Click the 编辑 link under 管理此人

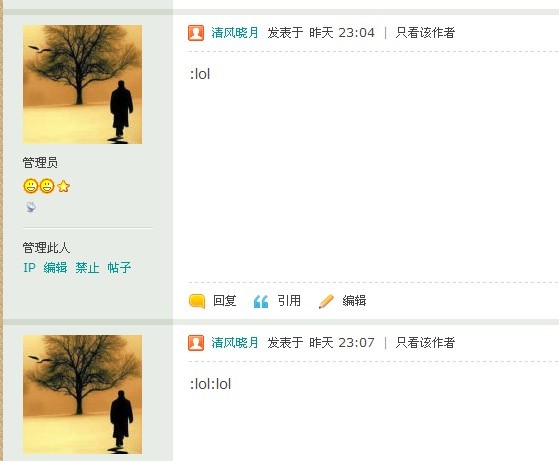coord(55,267)
